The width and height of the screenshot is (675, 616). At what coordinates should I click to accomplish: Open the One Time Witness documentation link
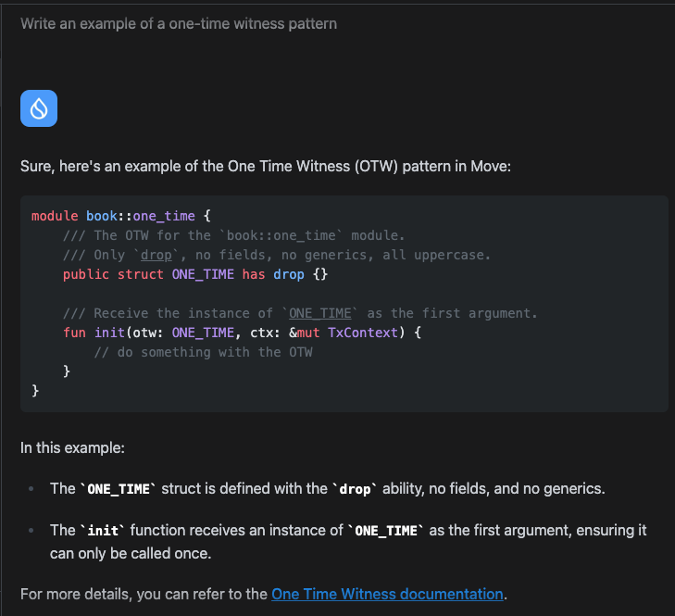point(387,594)
